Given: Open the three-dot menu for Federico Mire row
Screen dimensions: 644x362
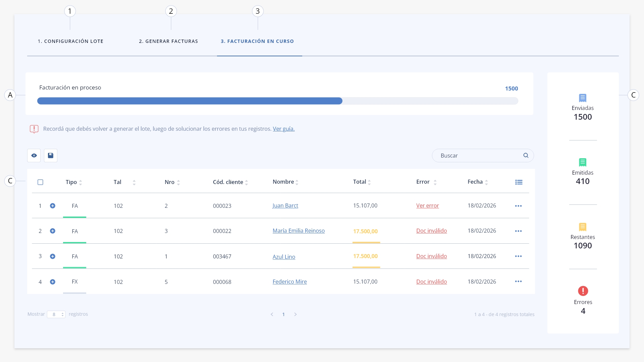Looking at the screenshot, I should click(518, 282).
